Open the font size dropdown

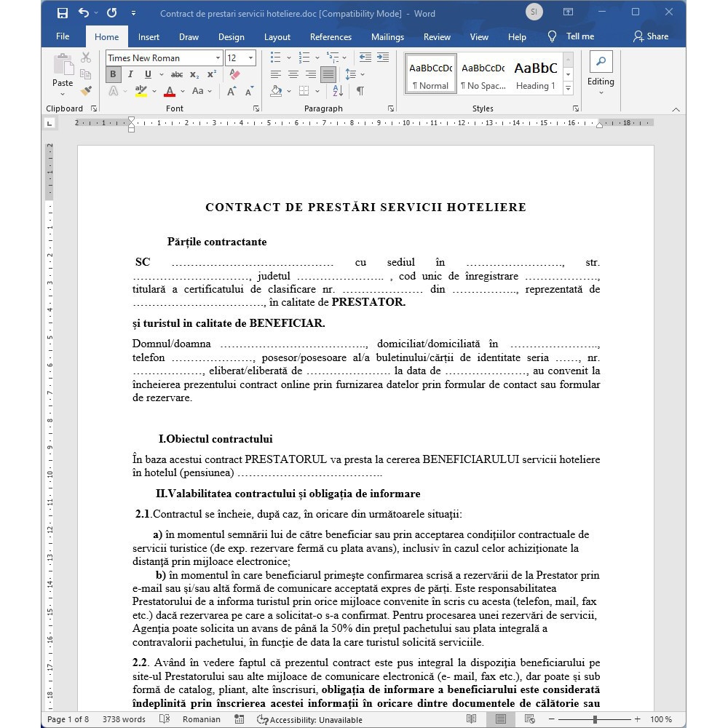tap(250, 58)
